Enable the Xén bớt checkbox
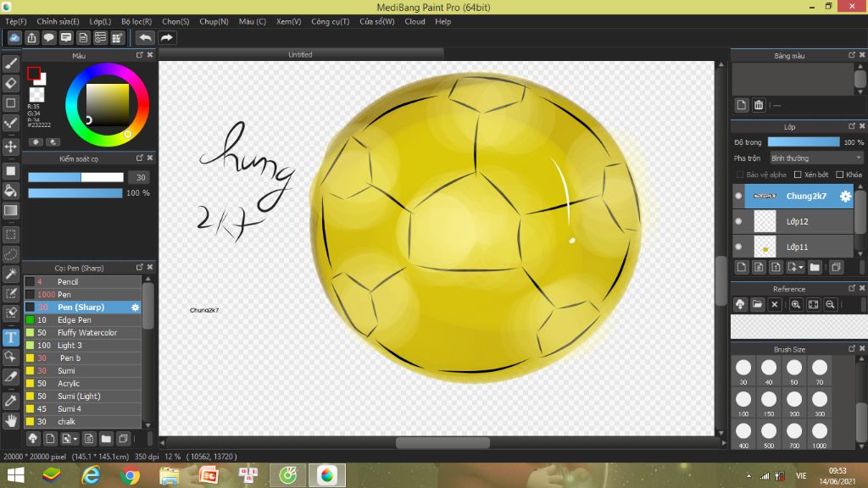 [798, 175]
